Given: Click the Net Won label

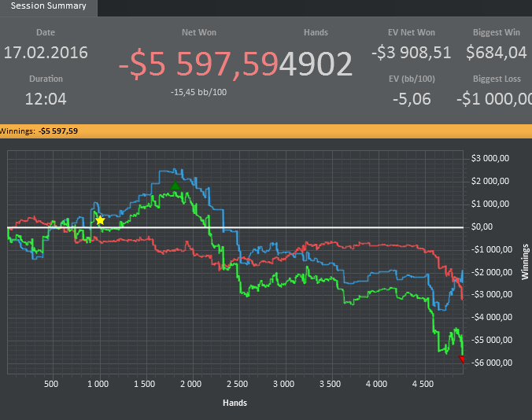Looking at the screenshot, I should coord(199,32).
